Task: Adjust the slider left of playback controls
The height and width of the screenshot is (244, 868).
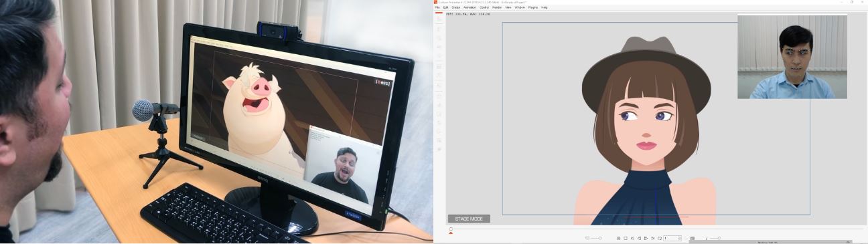Action: click(596, 238)
